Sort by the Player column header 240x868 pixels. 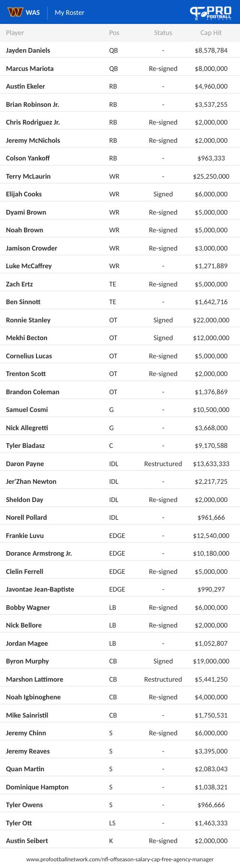click(x=15, y=33)
